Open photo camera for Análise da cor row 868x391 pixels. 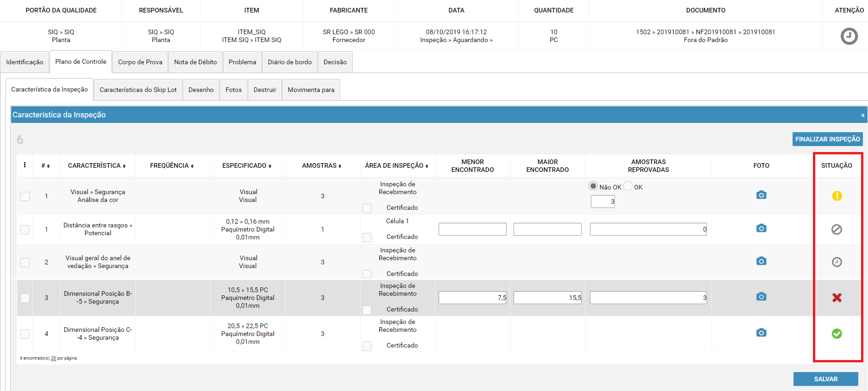761,195
